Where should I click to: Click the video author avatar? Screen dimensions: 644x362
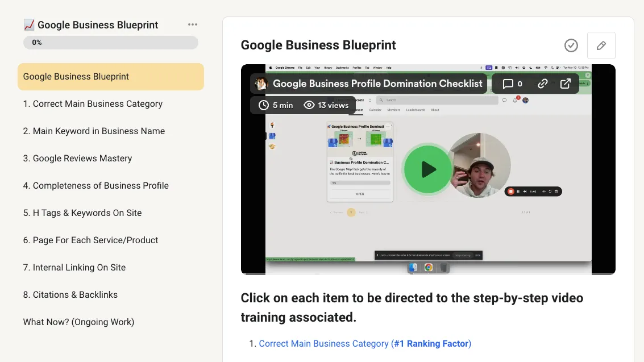coord(261,84)
